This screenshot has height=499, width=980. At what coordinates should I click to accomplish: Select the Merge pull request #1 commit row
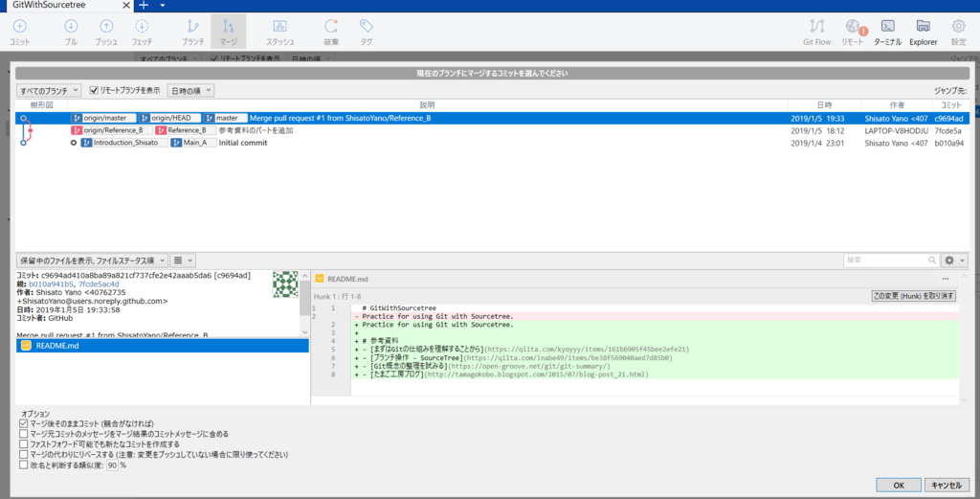click(493, 118)
